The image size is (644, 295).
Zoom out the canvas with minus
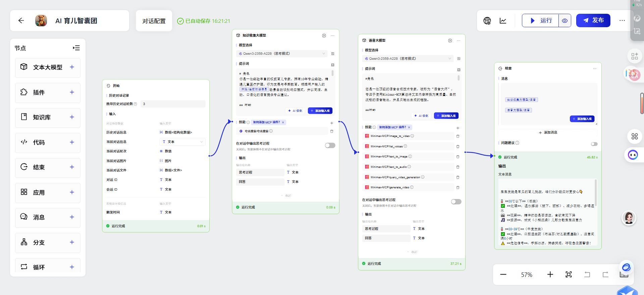[503, 275]
